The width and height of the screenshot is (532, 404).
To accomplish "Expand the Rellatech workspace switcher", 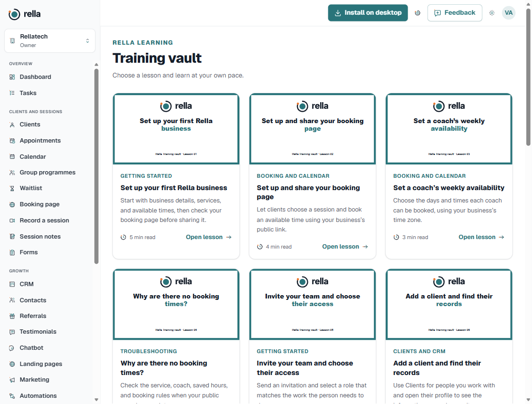I will coord(50,41).
